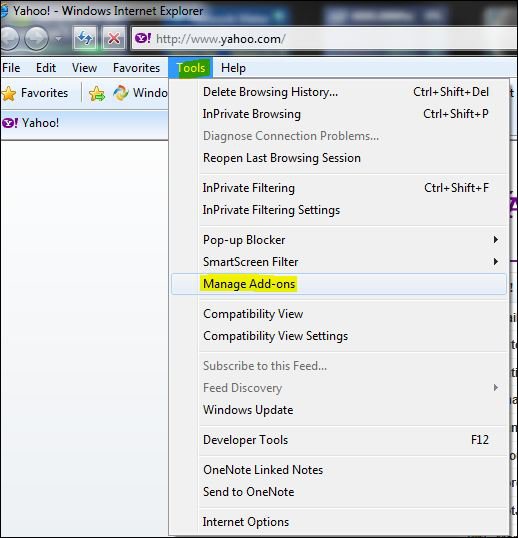Viewport: 518px width, 538px height.
Task: Click the Favorites star button
Action: click(x=35, y=93)
